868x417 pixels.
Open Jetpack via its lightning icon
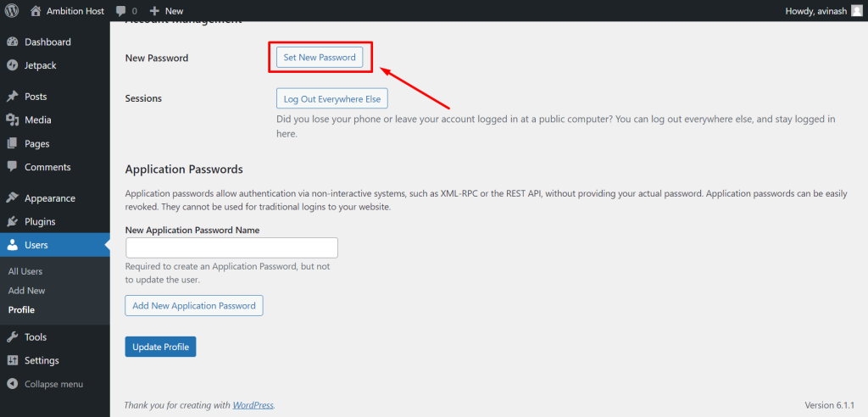coord(12,65)
